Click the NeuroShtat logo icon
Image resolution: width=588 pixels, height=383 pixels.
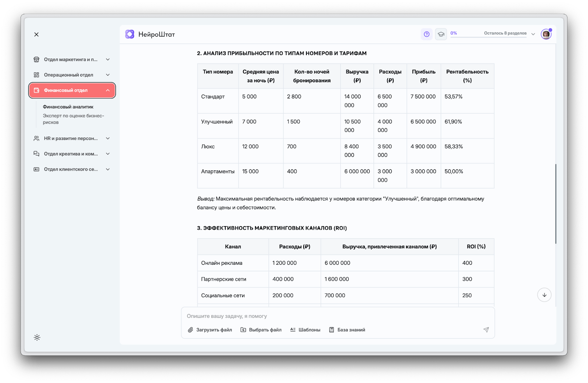(x=130, y=34)
